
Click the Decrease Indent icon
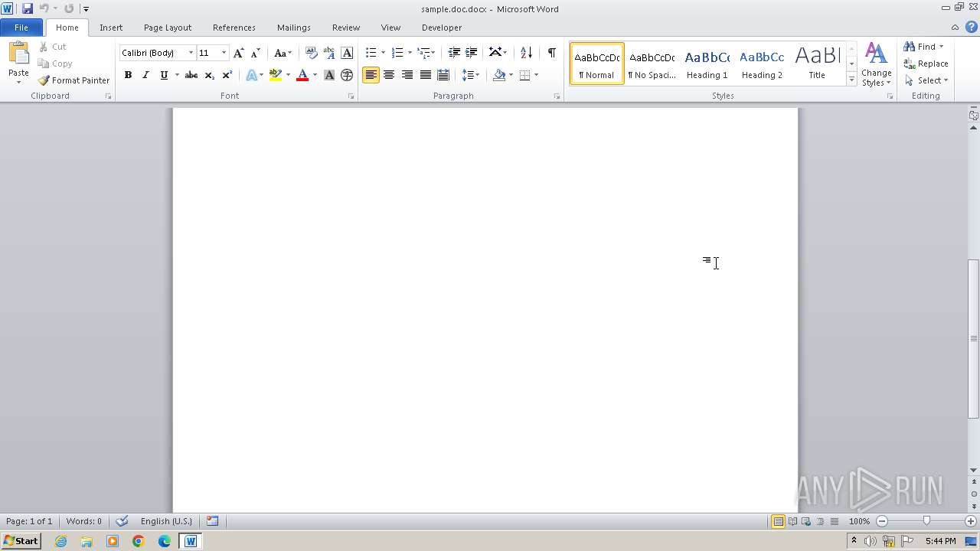tap(454, 53)
